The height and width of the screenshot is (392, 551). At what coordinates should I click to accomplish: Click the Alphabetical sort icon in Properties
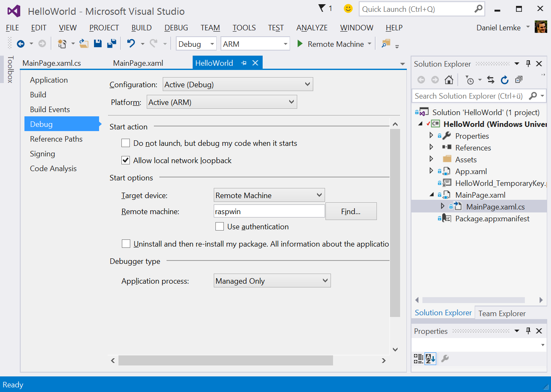pos(430,359)
